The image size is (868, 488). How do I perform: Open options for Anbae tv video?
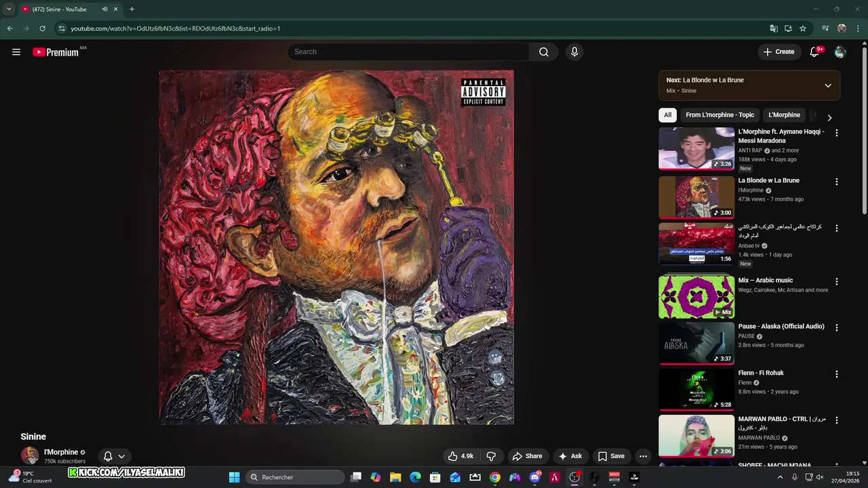click(x=836, y=228)
